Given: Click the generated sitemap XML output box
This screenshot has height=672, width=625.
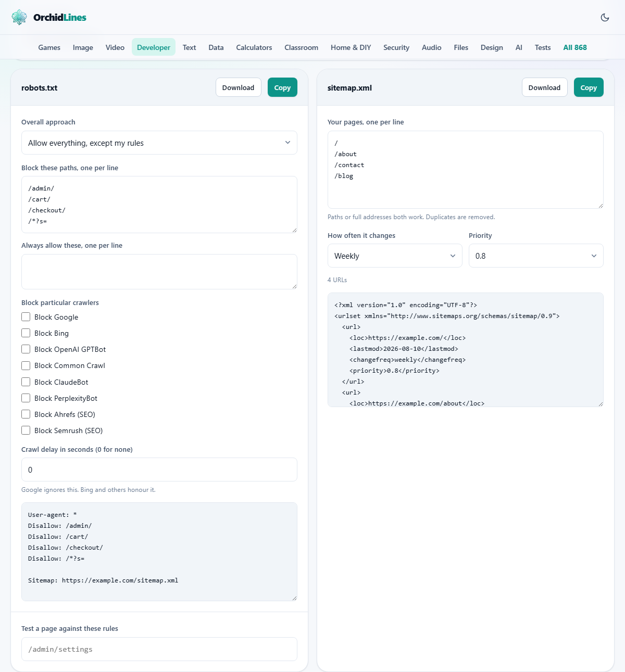Looking at the screenshot, I should click(x=466, y=350).
